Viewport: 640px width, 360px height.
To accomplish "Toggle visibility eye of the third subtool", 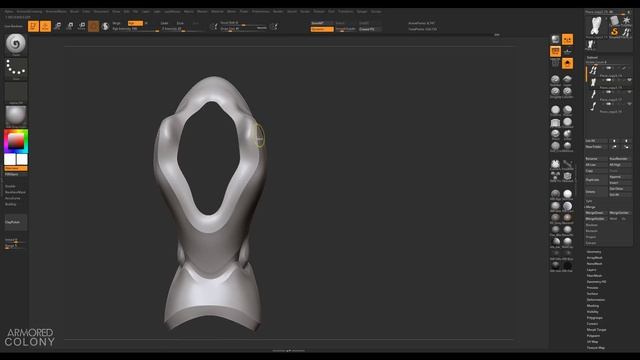I will (x=629, y=92).
